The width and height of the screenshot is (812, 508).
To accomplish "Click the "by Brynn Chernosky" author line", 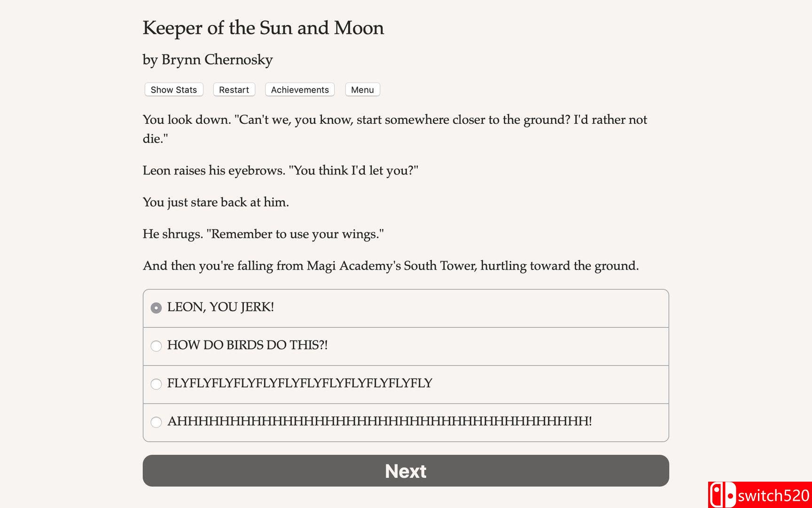I will 208,60.
